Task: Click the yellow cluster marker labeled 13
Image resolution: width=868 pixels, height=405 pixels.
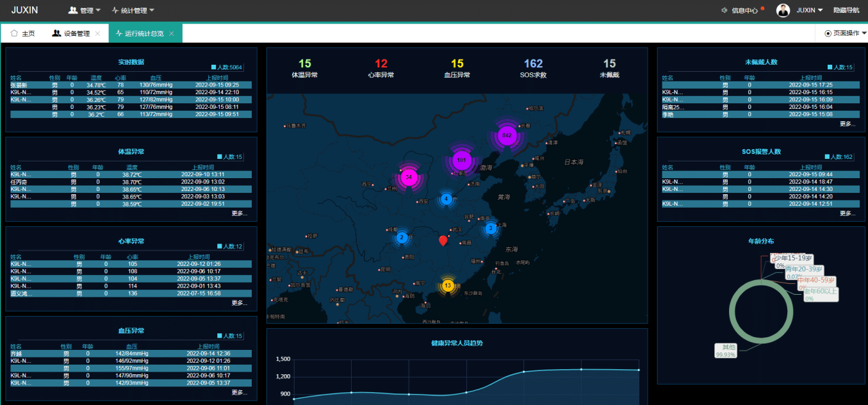Action: (x=448, y=285)
